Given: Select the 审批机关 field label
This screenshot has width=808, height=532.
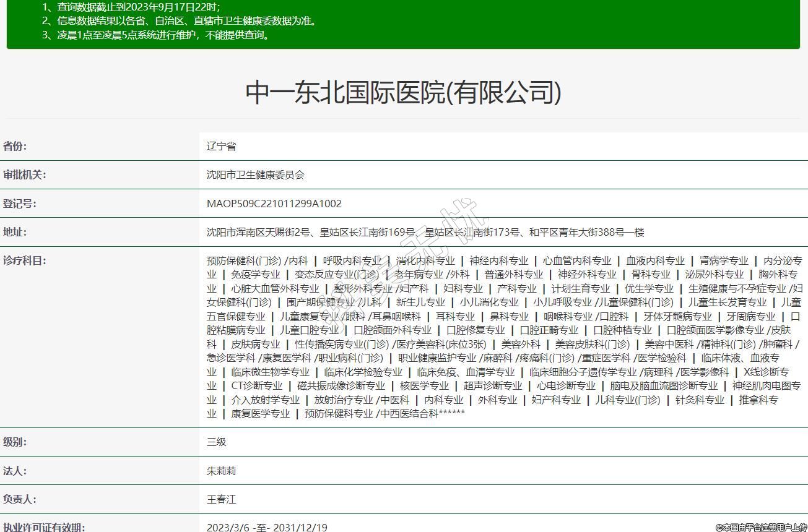Looking at the screenshot, I should [25, 175].
